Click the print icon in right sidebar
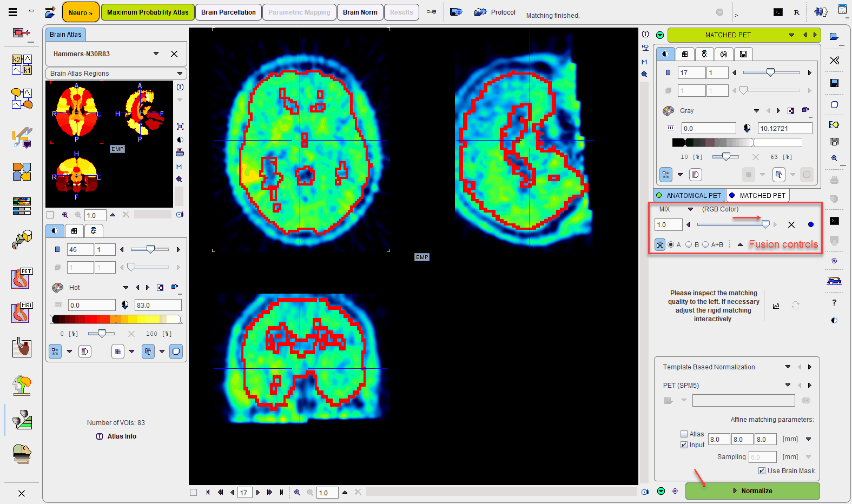 [834, 180]
